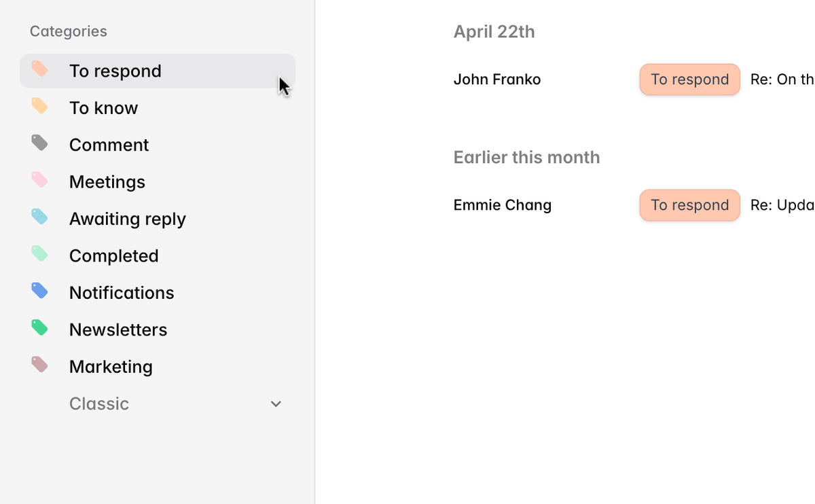The image size is (815, 504).
Task: Switch to the Awaiting reply category
Action: pos(127,219)
